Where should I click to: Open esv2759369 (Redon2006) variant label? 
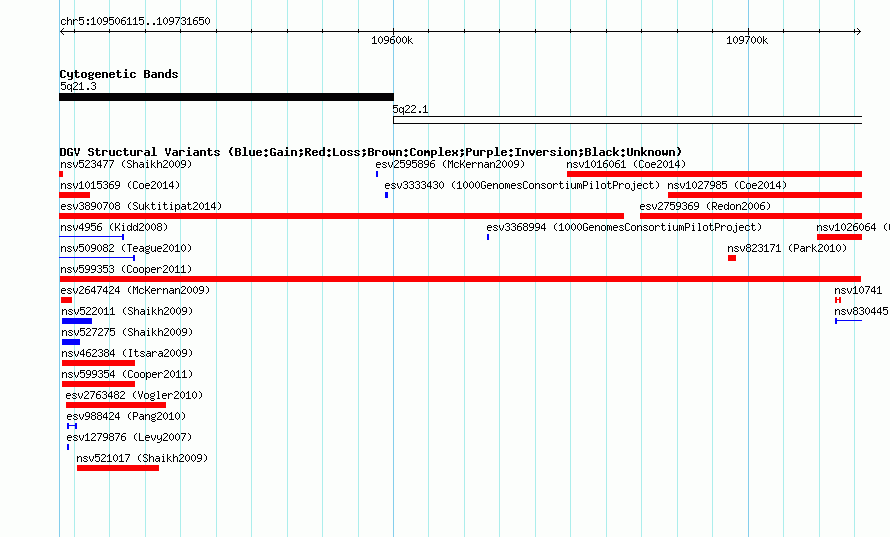pyautogui.click(x=705, y=207)
